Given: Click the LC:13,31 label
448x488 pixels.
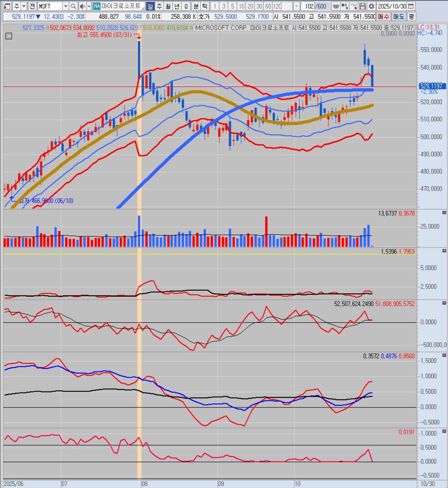Looking at the screenshot, I should click(428, 27).
